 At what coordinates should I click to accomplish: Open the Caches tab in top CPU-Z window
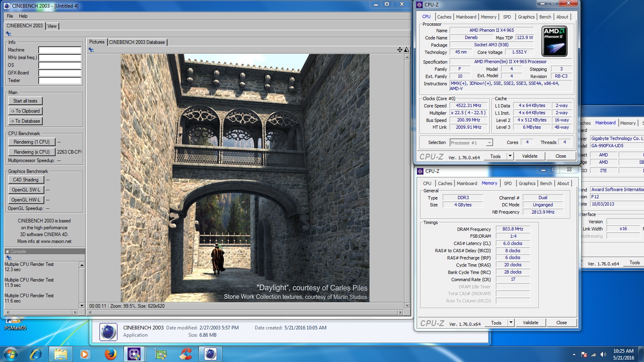pos(444,17)
